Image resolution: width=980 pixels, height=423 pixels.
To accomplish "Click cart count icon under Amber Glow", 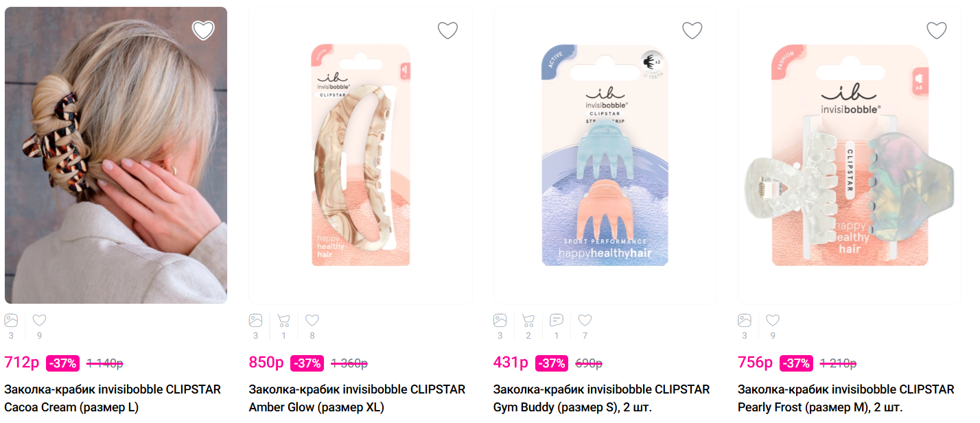I will point(283,320).
